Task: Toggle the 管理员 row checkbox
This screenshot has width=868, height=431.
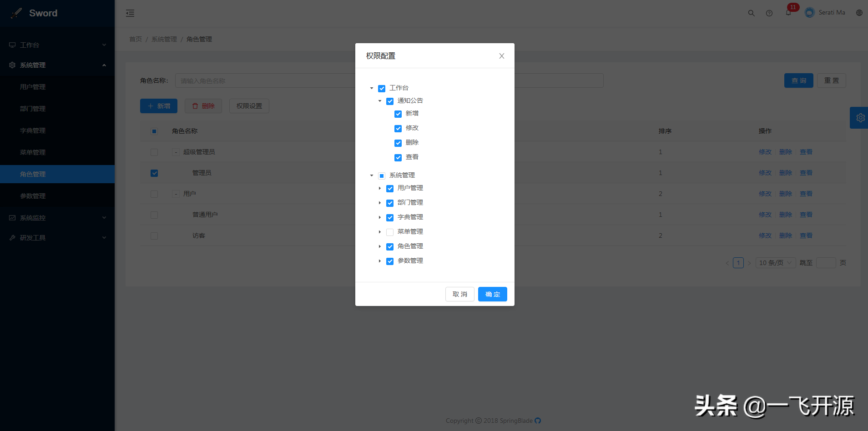Action: [x=154, y=173]
